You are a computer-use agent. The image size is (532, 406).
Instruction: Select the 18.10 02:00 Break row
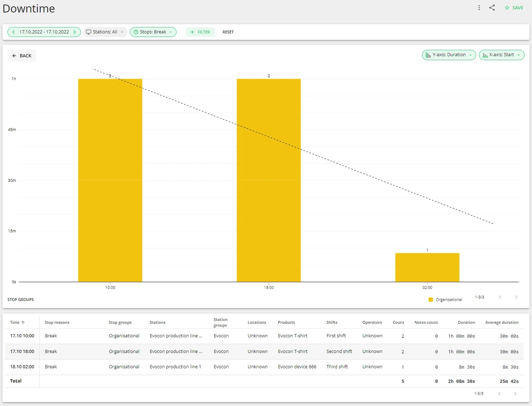(x=264, y=367)
